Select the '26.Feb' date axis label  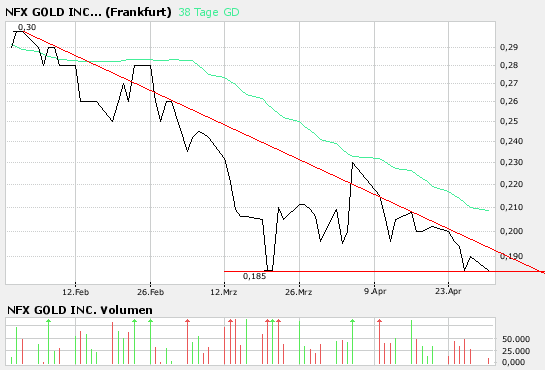pyautogui.click(x=150, y=292)
